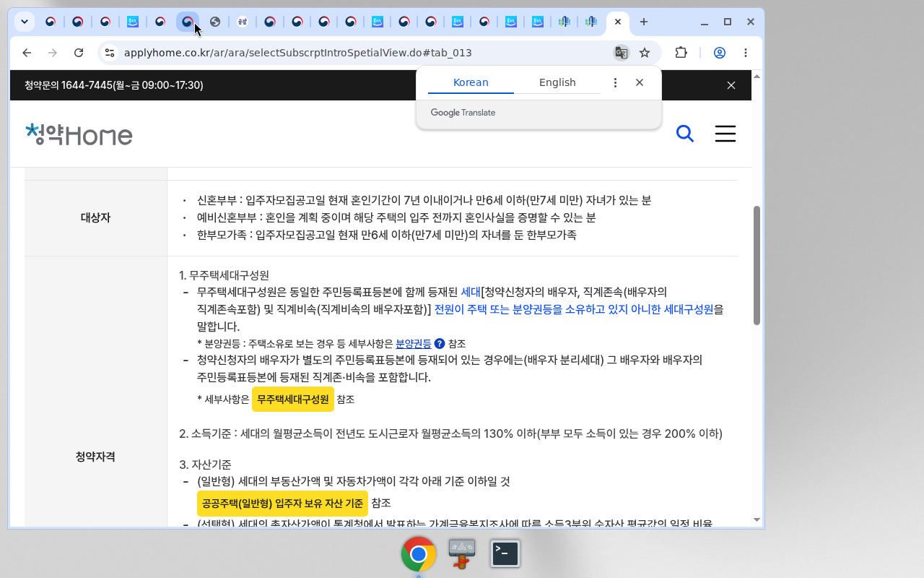The width and height of the screenshot is (924, 578).
Task: View site information icon in address bar
Action: [109, 53]
